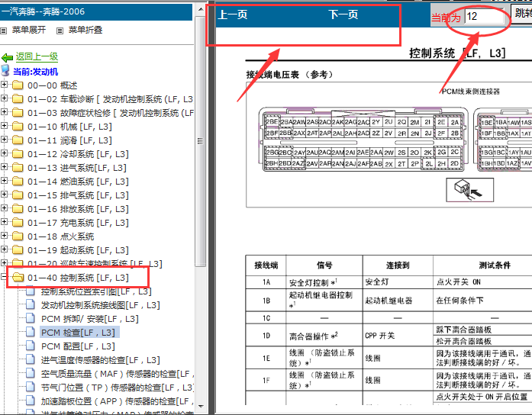Select 01—11 润滑 [LF, L3] row
Image resolution: width=532 pixels, height=415 pixels.
point(69,140)
